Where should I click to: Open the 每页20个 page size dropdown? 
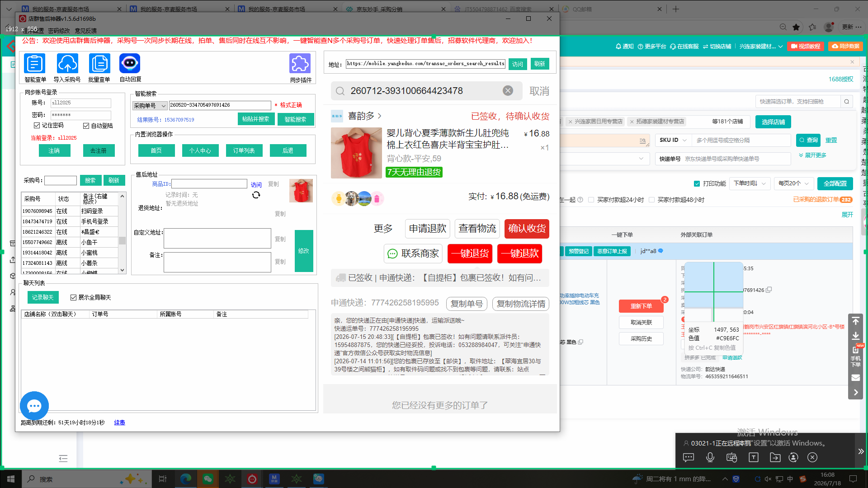(794, 183)
